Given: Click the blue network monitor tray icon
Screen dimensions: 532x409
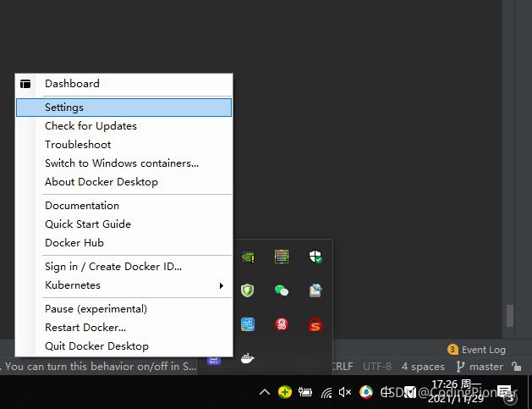Looking at the screenshot, I should point(248,324).
